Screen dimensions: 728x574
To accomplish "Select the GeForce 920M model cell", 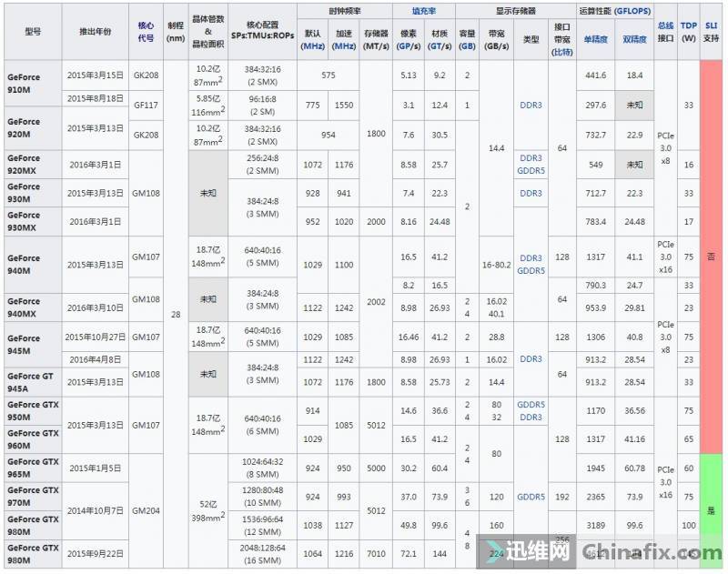I will (33, 128).
